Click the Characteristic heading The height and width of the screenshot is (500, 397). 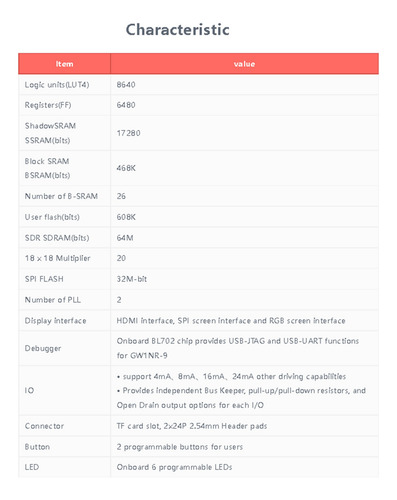[177, 30]
